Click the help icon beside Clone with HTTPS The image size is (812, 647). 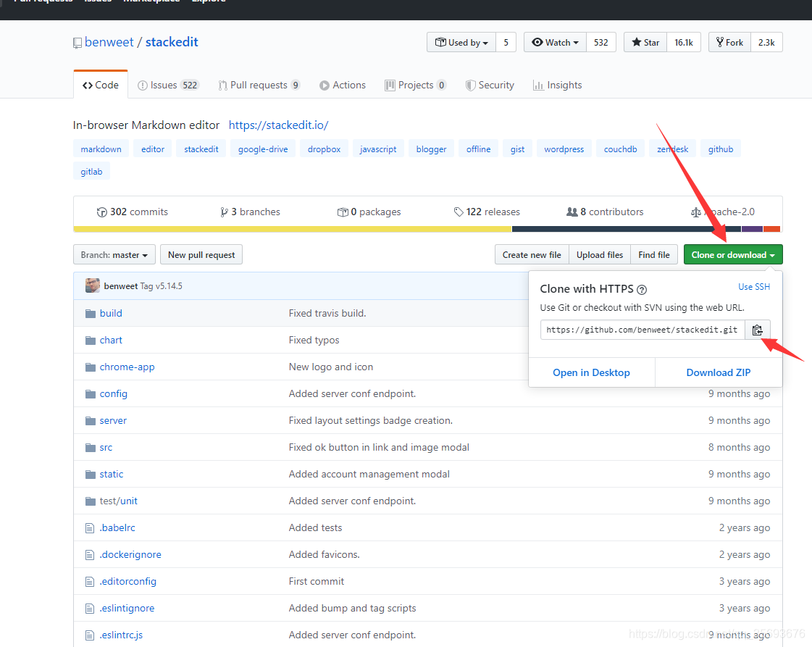[x=642, y=290]
